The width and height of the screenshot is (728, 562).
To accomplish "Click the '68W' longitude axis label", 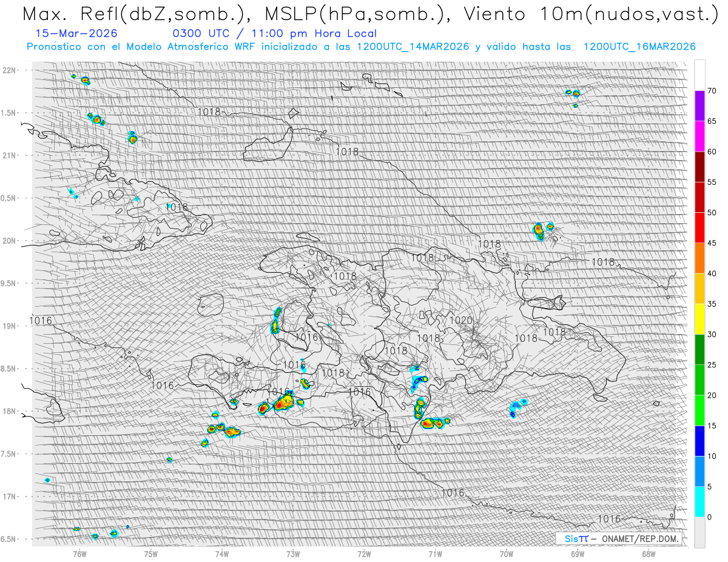I will 649,554.
